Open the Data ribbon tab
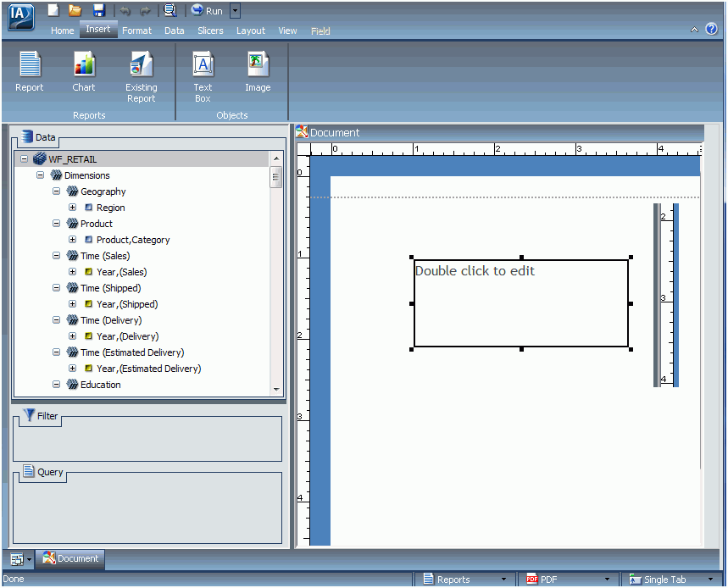The width and height of the screenshot is (728, 588). 174,31
